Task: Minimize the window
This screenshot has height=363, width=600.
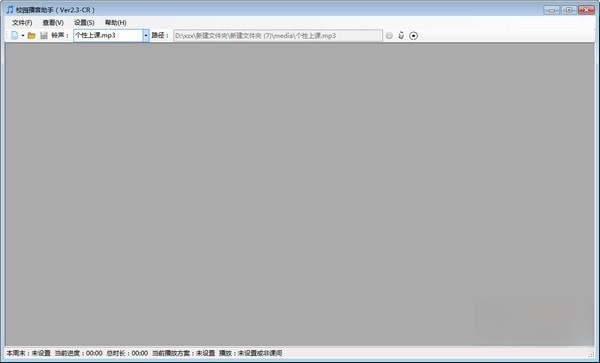Action: click(551, 10)
